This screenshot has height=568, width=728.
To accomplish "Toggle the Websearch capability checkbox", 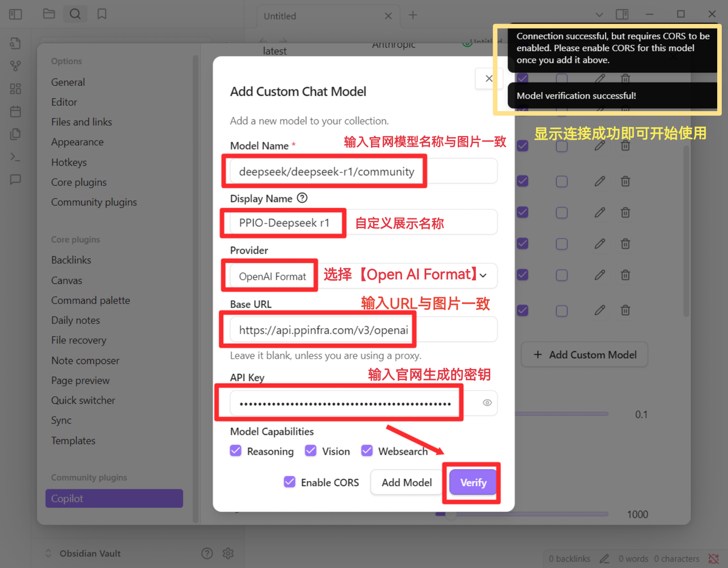I will click(367, 451).
